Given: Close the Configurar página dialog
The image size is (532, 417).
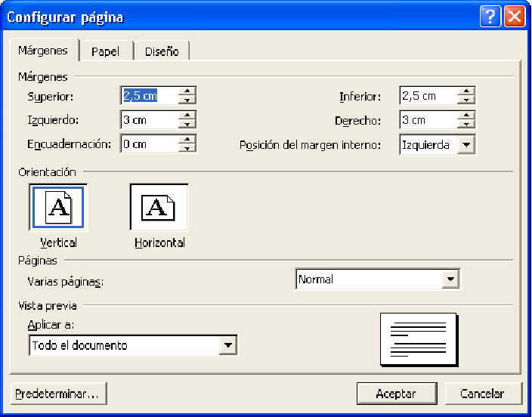Looking at the screenshot, I should coord(515,17).
